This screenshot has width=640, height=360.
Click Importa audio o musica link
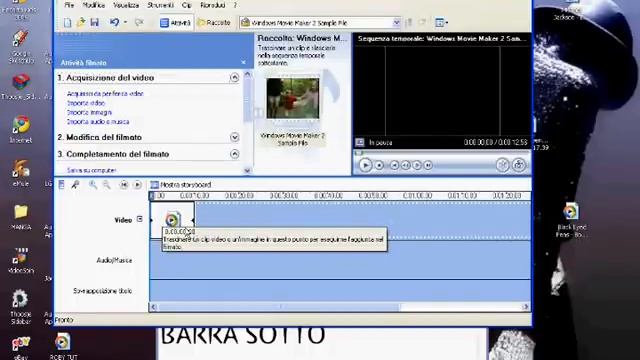click(x=98, y=122)
